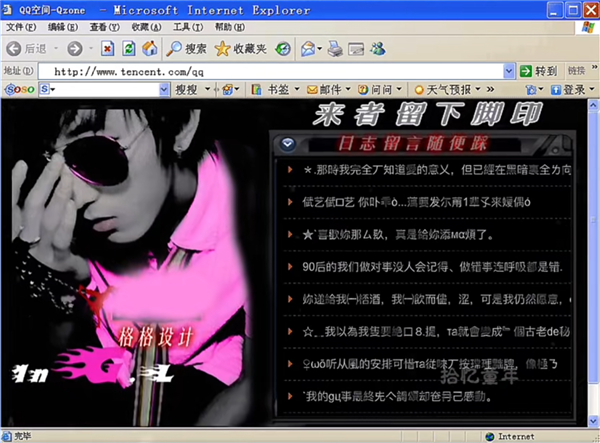Viewport: 600px width, 443px height.
Task: Click the 搜搜 search button
Action: [186, 90]
